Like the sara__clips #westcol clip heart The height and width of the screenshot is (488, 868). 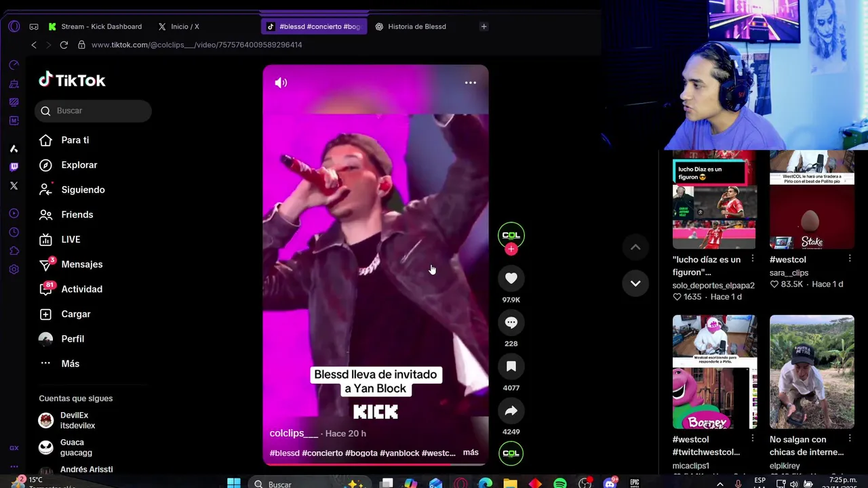774,285
